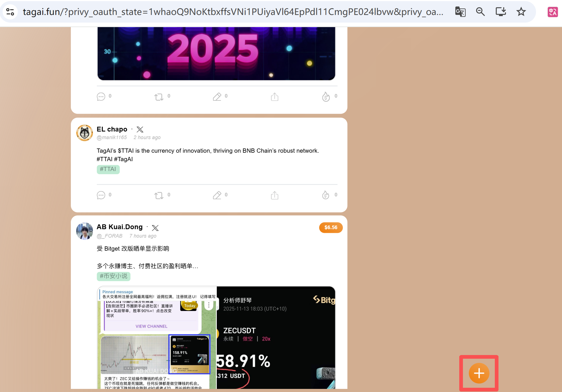Open the X profile icon next to EL chapo
562x392 pixels.
coord(140,130)
